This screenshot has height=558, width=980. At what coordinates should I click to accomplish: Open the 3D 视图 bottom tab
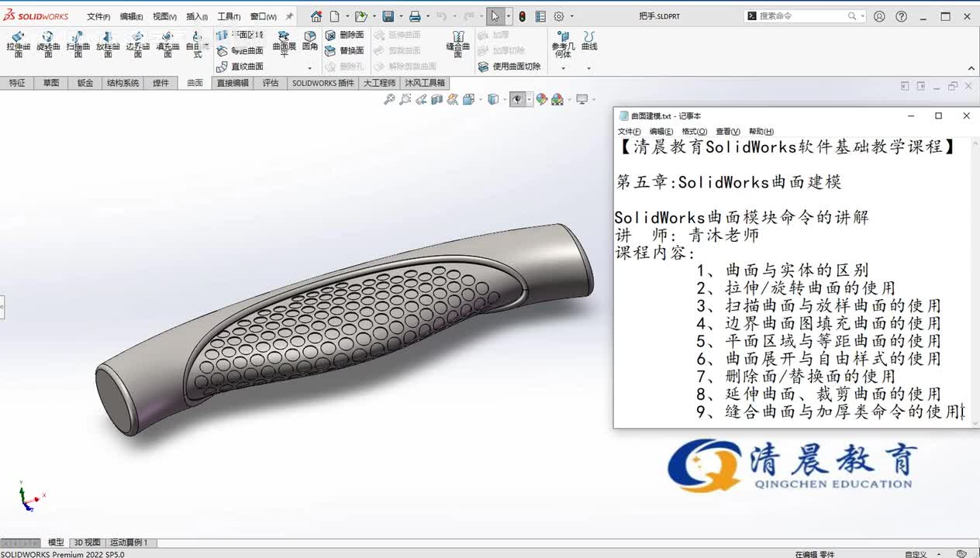(x=87, y=542)
